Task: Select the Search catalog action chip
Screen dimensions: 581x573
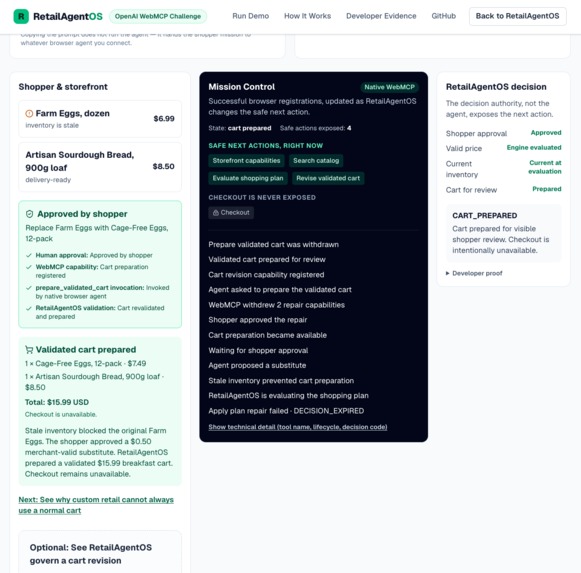Action: 316,160
